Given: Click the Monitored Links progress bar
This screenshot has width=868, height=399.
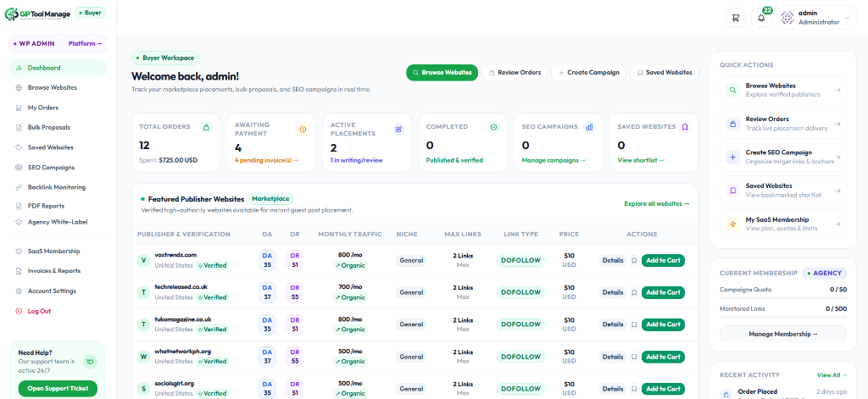Looking at the screenshot, I should point(782,317).
